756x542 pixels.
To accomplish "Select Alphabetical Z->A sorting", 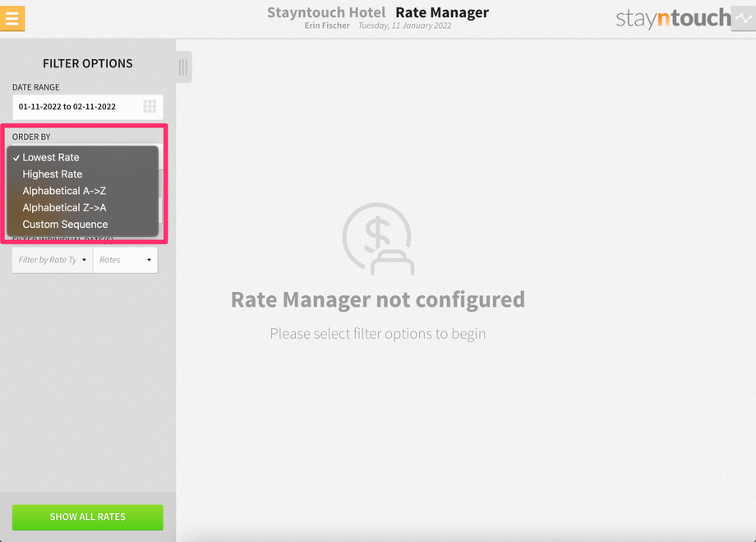I will pos(82,207).
